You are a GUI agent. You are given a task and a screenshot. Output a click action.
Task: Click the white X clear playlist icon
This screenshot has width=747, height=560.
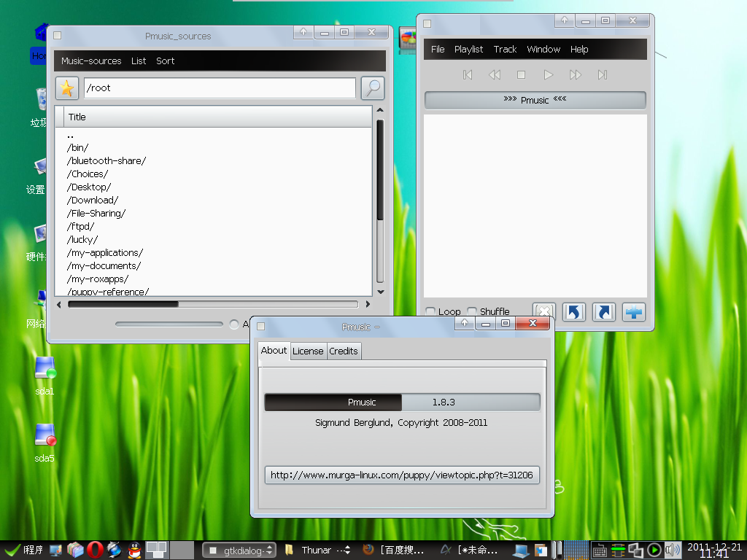coord(544,311)
